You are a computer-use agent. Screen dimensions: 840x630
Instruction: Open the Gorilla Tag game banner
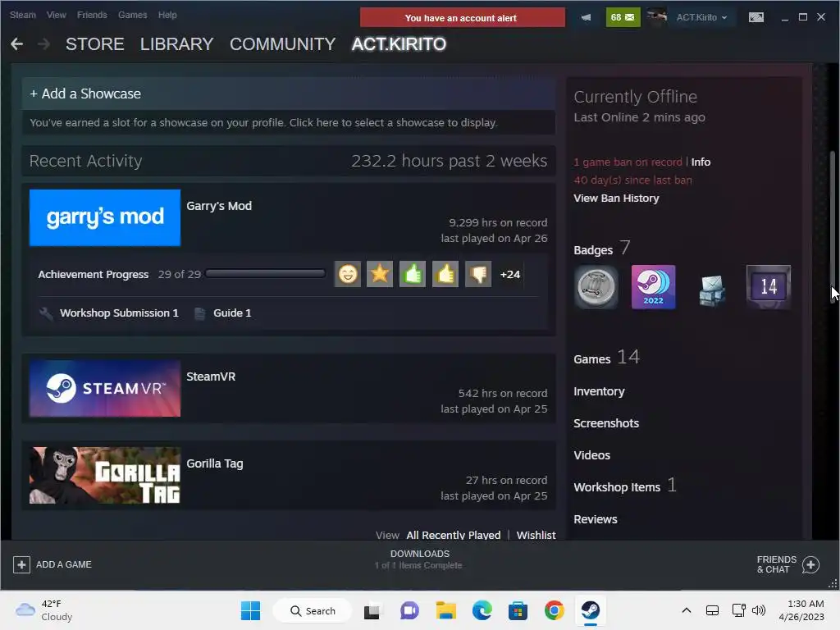point(105,475)
